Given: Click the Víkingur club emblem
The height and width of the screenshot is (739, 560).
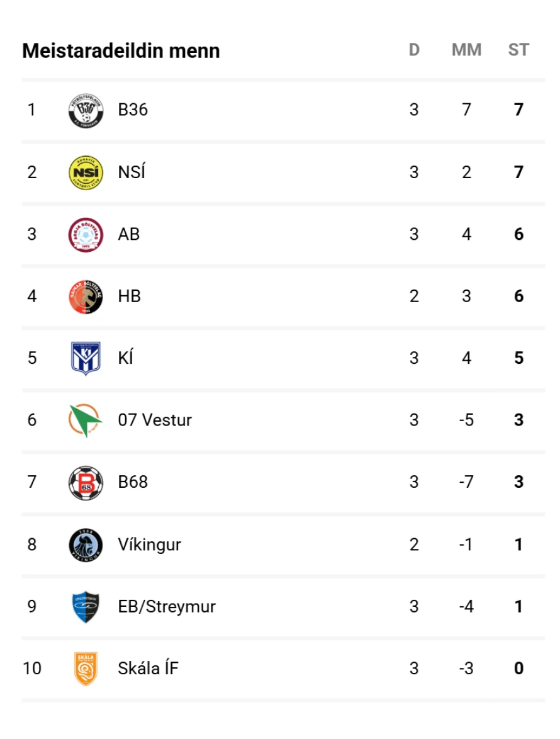Looking at the screenshot, I should (x=85, y=544).
